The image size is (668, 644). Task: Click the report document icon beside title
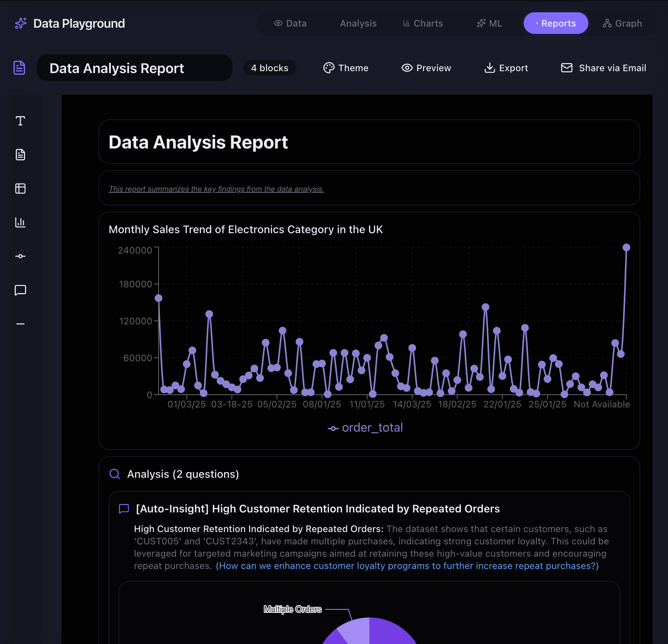pyautogui.click(x=19, y=68)
